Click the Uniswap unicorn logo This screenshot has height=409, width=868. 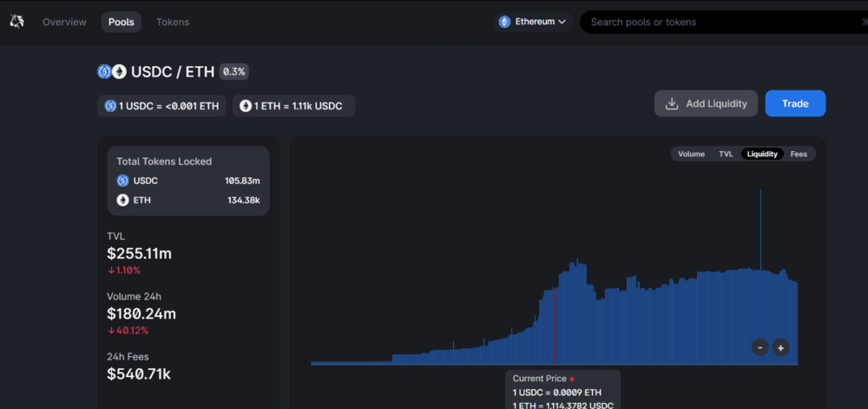tap(16, 22)
